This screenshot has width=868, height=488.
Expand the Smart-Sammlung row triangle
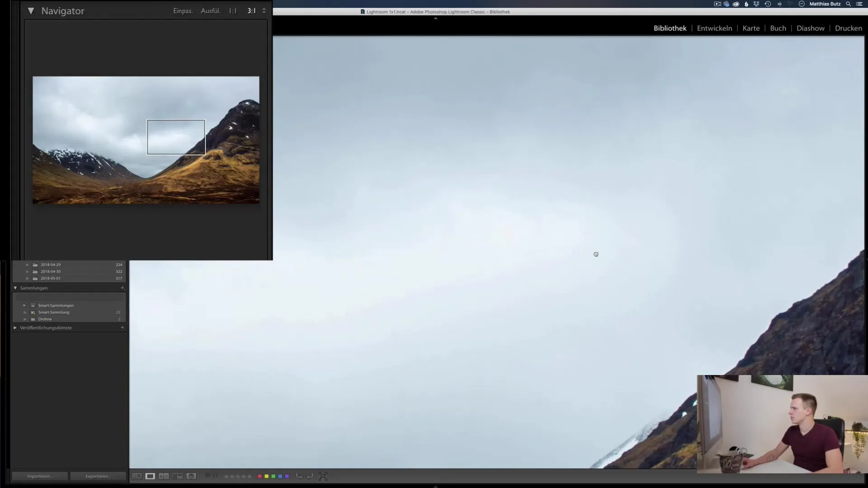25,312
